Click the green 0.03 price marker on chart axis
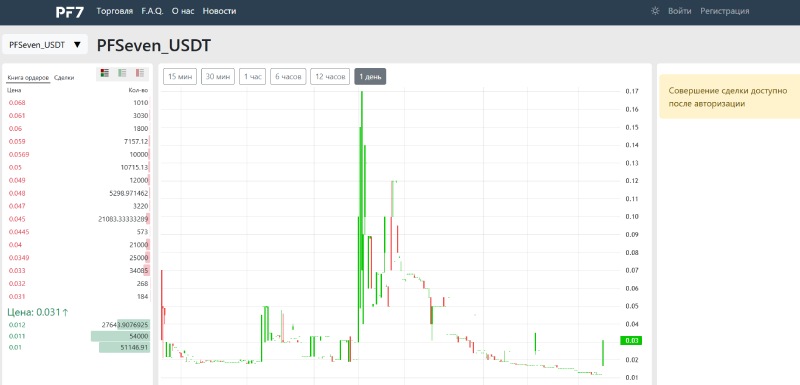 coord(630,341)
